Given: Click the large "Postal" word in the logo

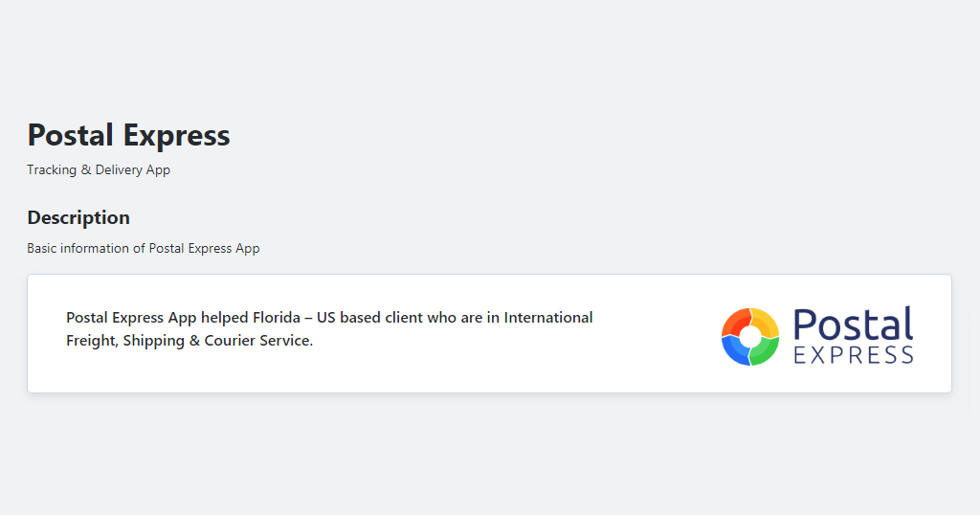Looking at the screenshot, I should 853,324.
